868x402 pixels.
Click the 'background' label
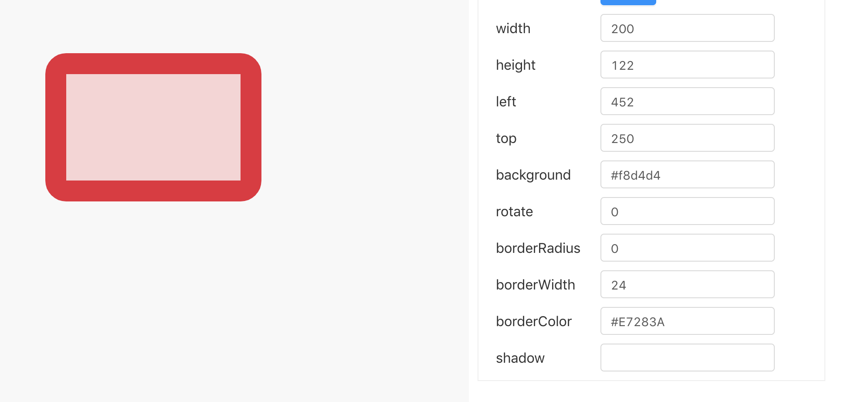(533, 175)
